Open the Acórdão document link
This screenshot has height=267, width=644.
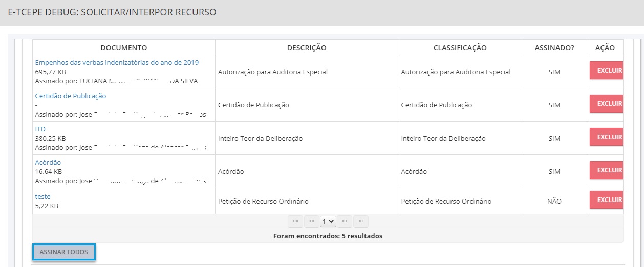click(x=48, y=162)
